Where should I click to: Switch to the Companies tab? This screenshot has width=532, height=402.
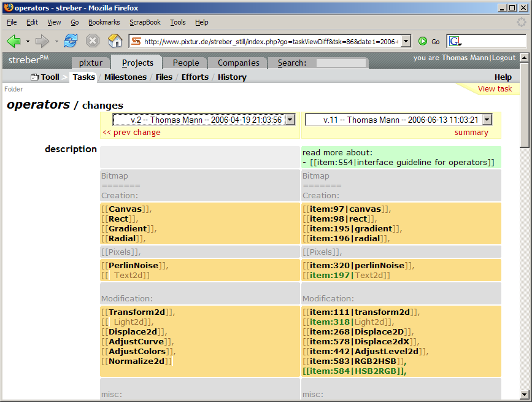point(238,63)
